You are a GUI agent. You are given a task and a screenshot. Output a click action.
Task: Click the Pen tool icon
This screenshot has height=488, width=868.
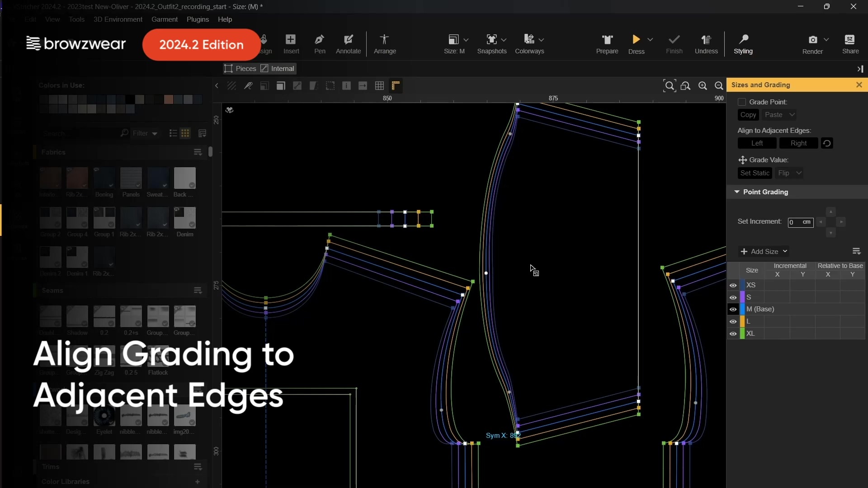click(320, 40)
